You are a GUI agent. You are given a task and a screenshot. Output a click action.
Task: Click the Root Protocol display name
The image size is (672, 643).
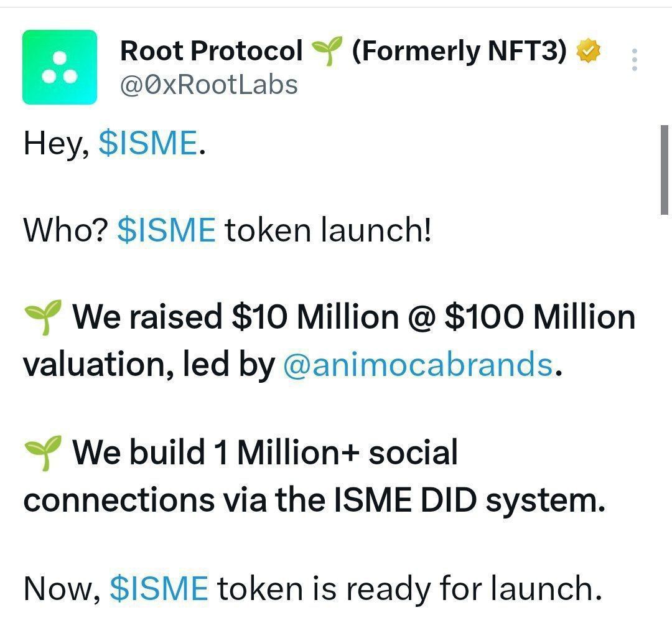point(211,51)
